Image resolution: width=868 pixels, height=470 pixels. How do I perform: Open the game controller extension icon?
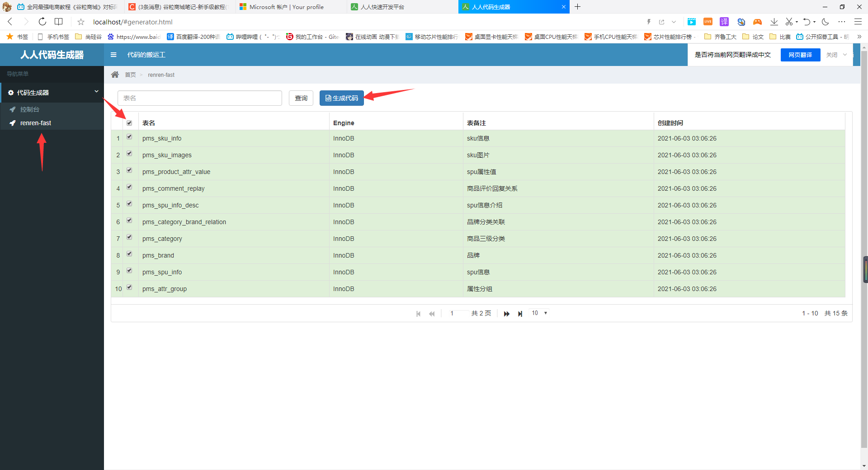coord(757,22)
